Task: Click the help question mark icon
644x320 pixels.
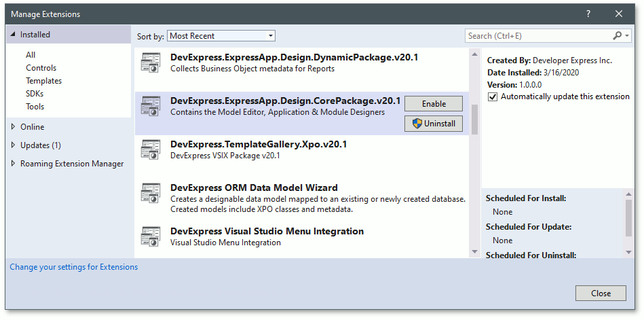Action: (588, 14)
